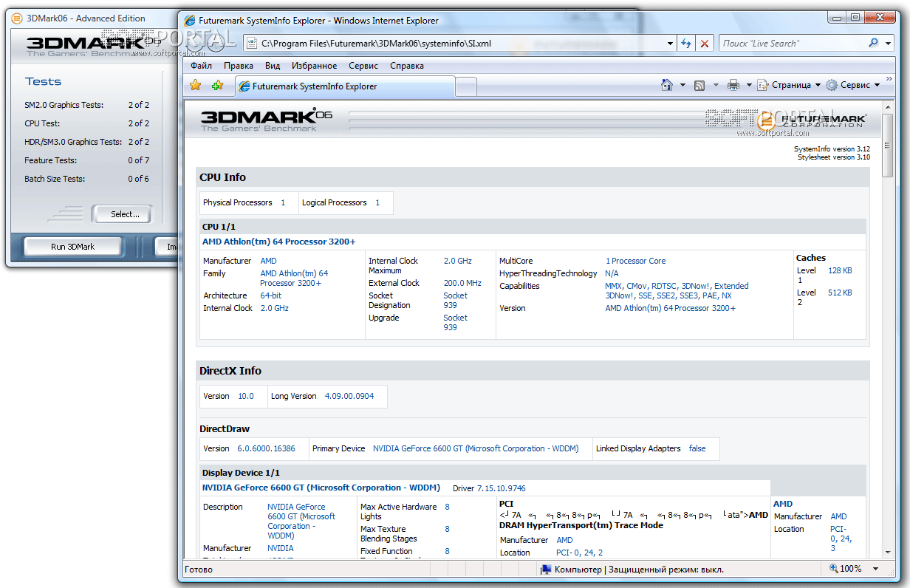The image size is (910, 588).
Task: Click the scroll down arrow of the page
Action: tap(888, 553)
